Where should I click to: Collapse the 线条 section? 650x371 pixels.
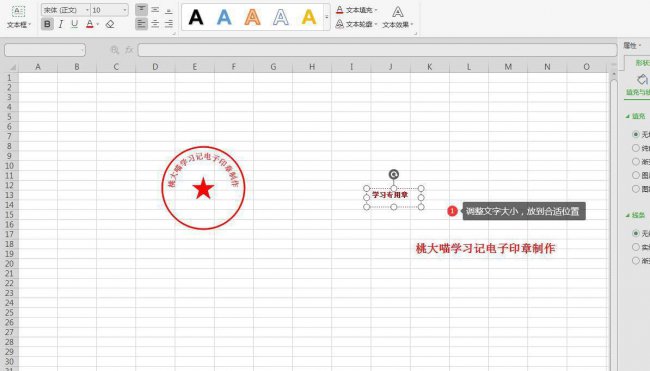tap(628, 215)
